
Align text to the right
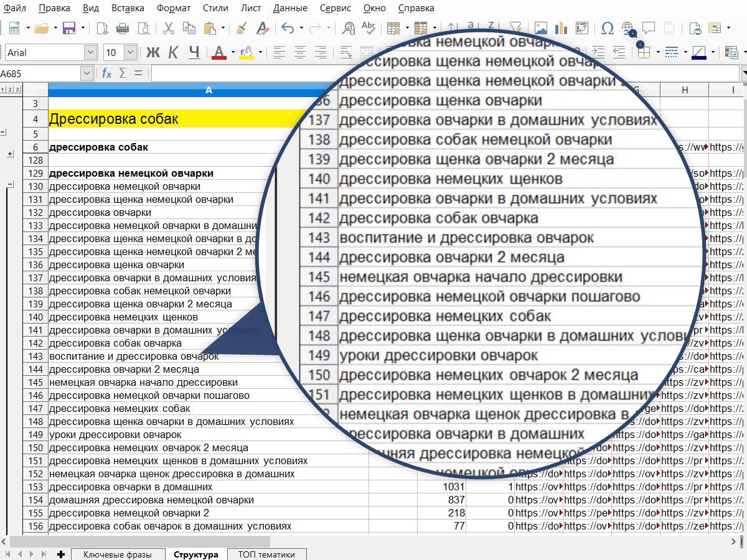[x=321, y=52]
